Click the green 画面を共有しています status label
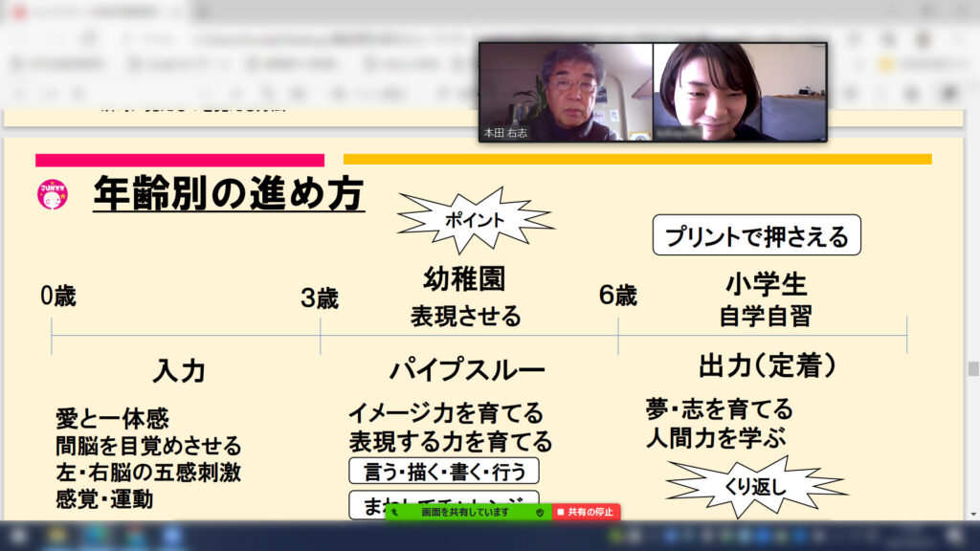 pyautogui.click(x=466, y=513)
